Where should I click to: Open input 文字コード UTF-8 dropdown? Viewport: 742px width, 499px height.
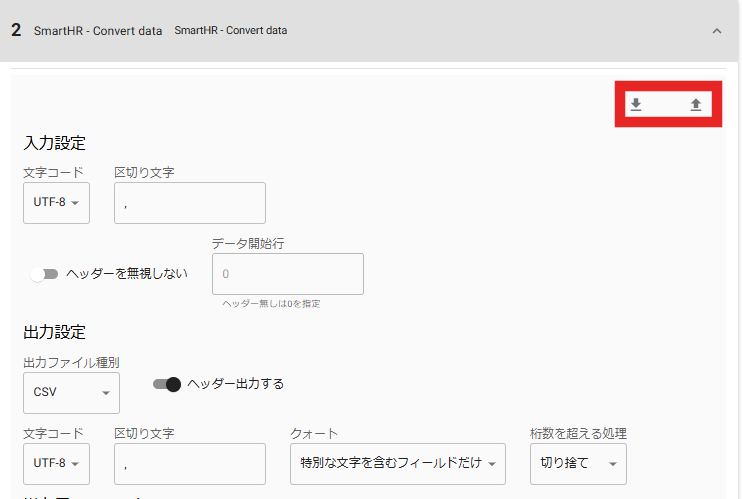point(56,203)
